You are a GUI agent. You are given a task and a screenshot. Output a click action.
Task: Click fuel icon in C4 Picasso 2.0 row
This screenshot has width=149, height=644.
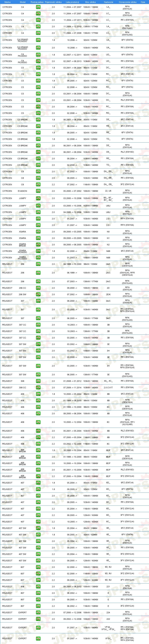click(38, 61)
